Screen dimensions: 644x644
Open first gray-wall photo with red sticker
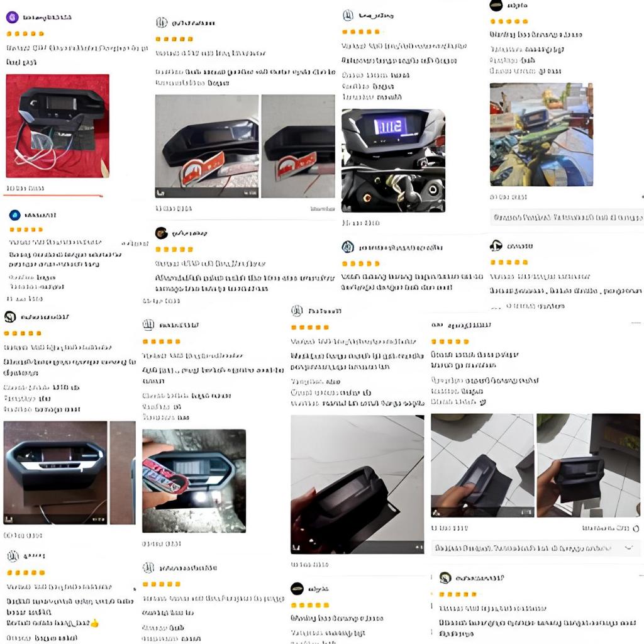[207, 146]
